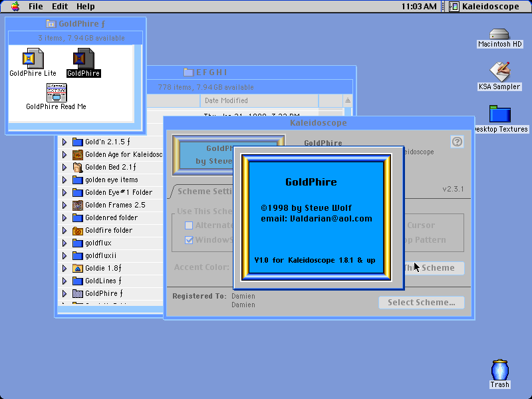Select the GoldPhire scheme file icon

click(84, 59)
